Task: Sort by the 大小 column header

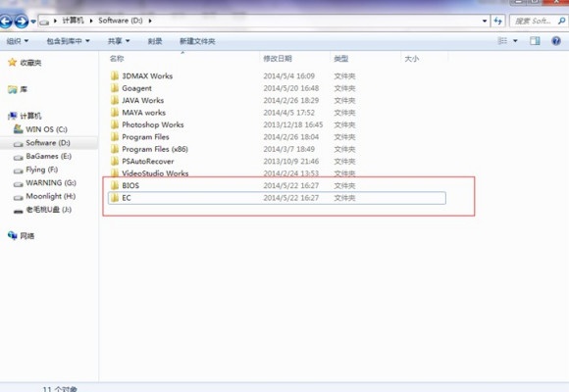Action: (x=412, y=59)
